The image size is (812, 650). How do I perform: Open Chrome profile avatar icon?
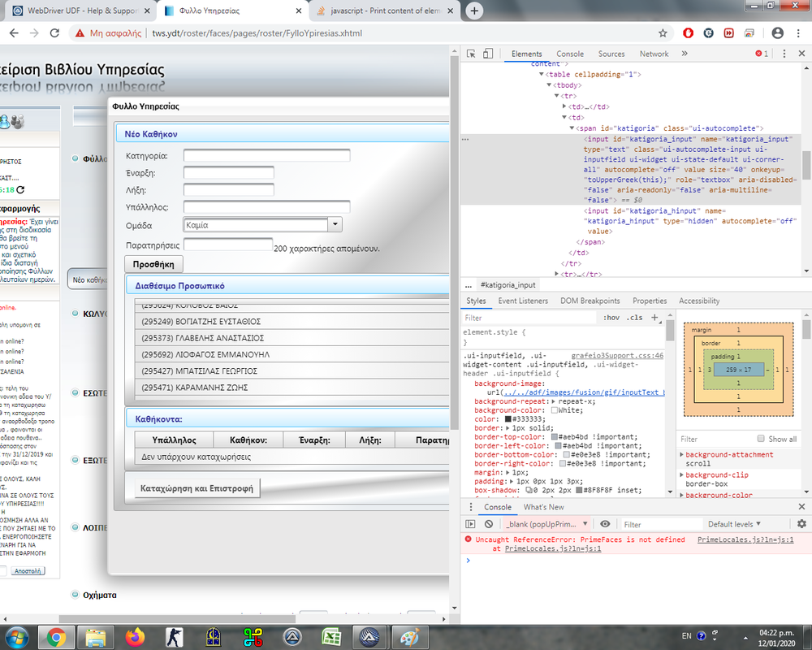777,33
